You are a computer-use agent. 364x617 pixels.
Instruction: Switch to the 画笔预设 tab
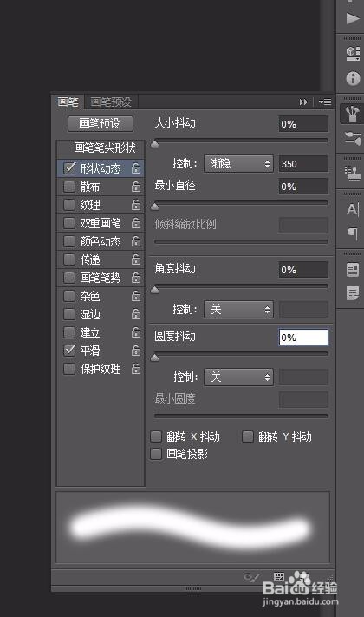[x=111, y=102]
